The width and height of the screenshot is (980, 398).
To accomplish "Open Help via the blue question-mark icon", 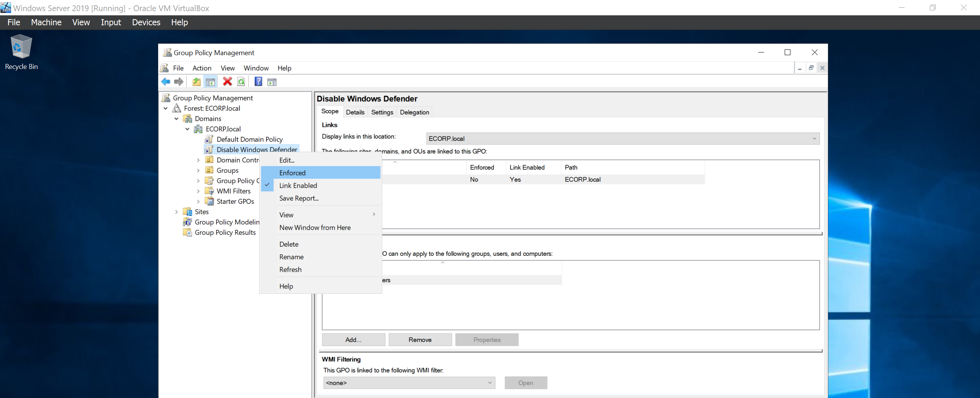I will (258, 82).
